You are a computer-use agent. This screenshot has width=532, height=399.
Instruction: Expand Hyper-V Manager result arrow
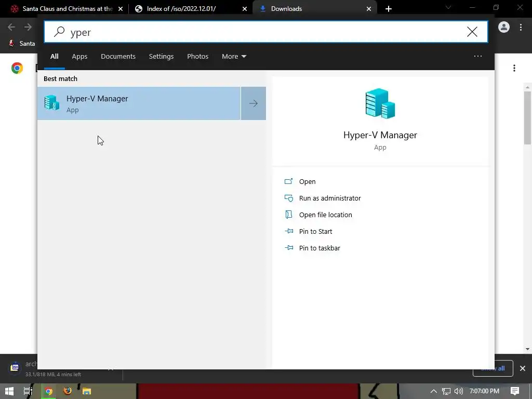pos(254,103)
